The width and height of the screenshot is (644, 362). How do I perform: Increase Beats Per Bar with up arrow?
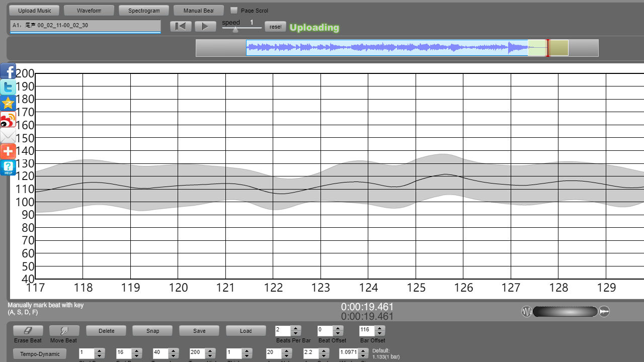click(x=296, y=328)
